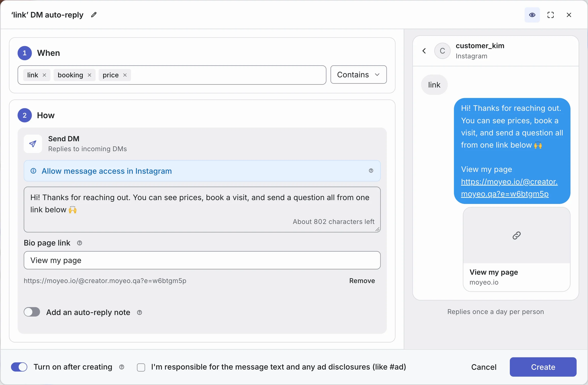Click the bio page URL text
This screenshot has width=588, height=385.
[105, 280]
